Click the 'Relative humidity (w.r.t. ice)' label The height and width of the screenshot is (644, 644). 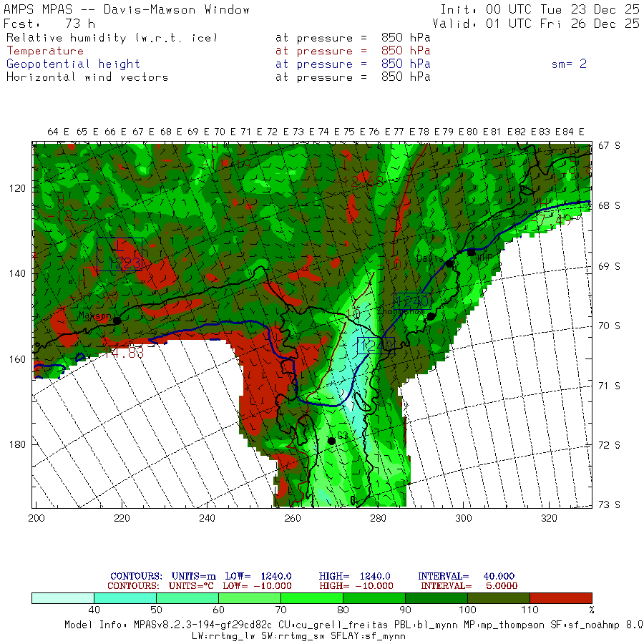(112, 38)
